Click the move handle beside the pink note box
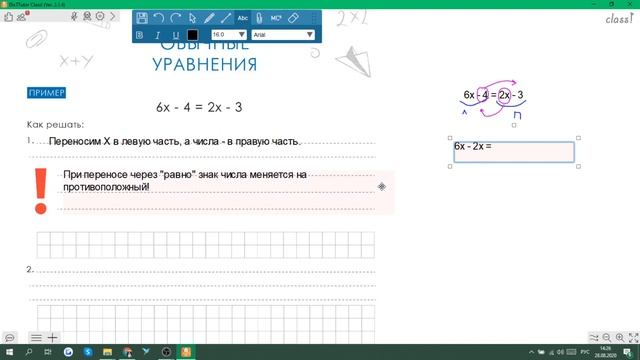The image size is (640, 360). (382, 187)
